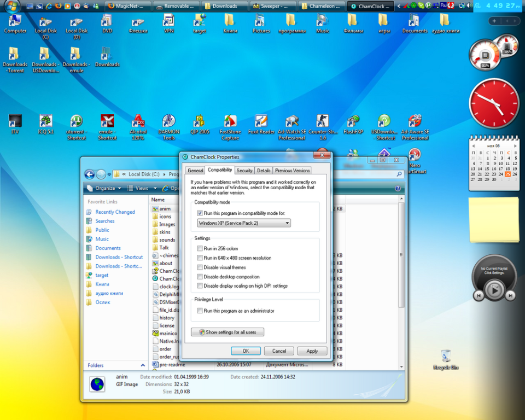525x420 pixels.
Task: Click Show settings for all users
Action: [227, 332]
